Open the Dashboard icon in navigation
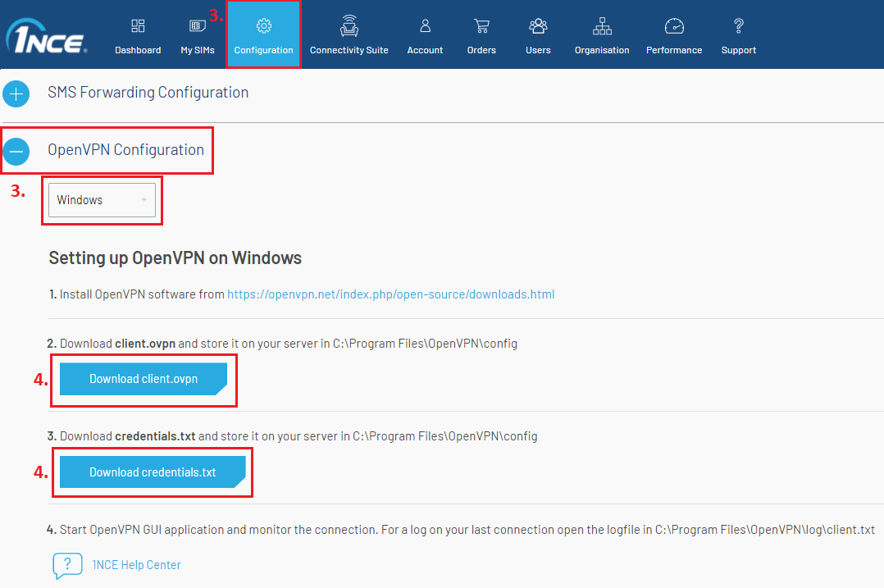 pyautogui.click(x=138, y=26)
